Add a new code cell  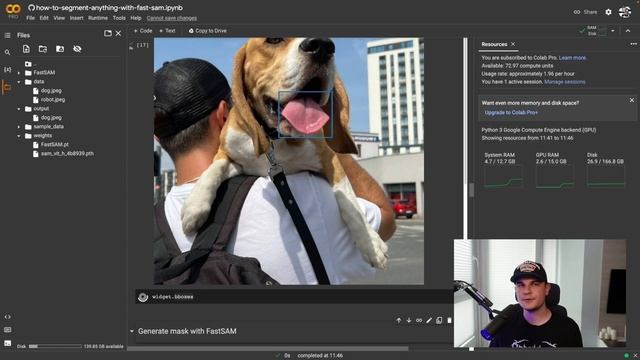tap(143, 31)
